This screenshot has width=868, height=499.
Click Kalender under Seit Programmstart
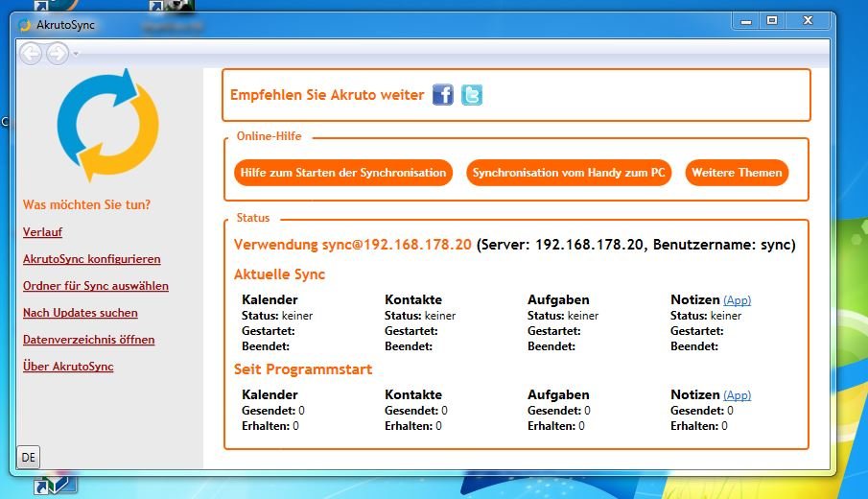pyautogui.click(x=270, y=394)
